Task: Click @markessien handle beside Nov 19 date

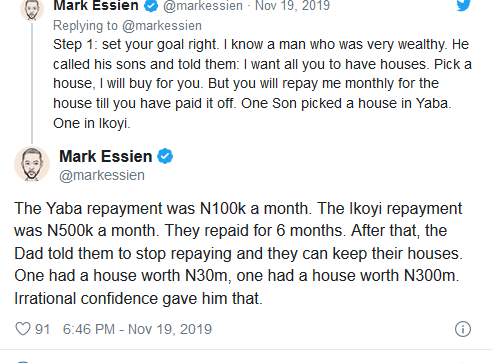Action: [203, 6]
